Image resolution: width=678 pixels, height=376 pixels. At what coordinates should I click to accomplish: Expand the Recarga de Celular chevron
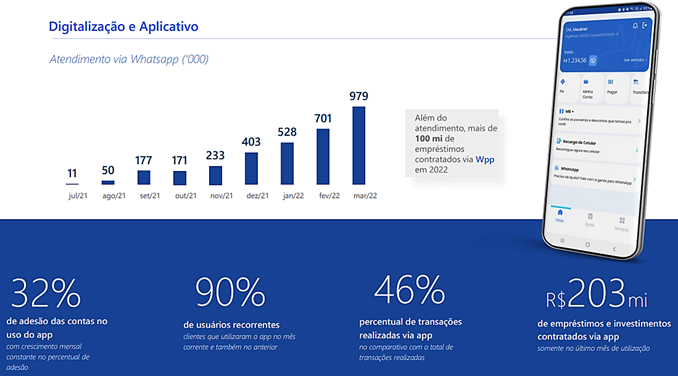click(637, 150)
